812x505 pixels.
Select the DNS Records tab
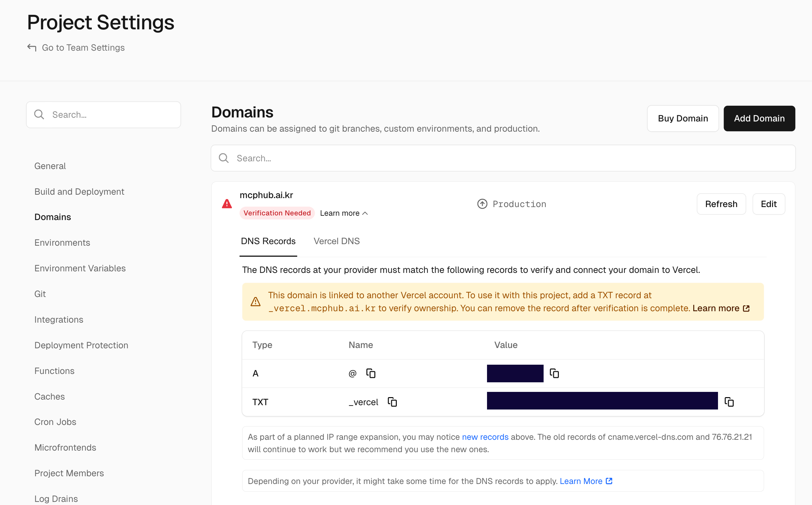pyautogui.click(x=268, y=241)
